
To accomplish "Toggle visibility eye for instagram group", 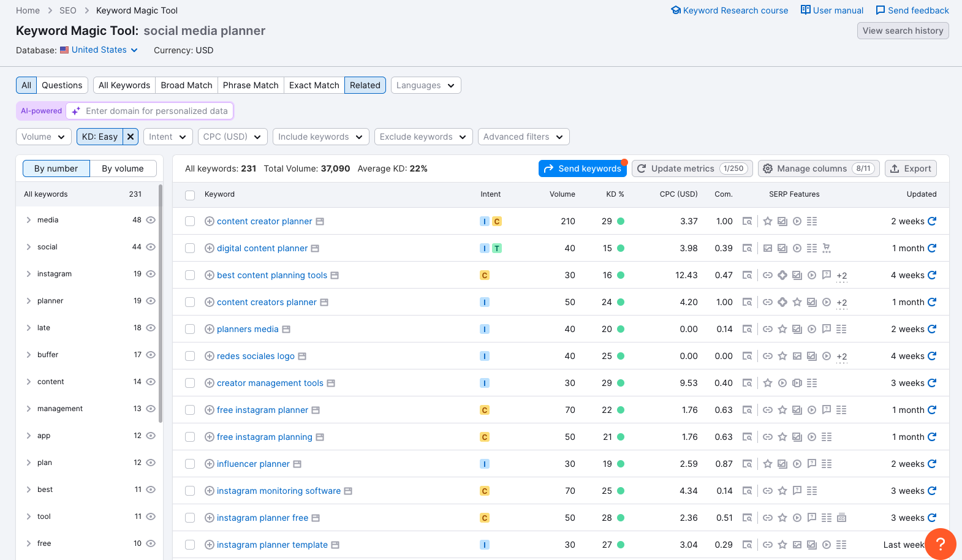I will (x=151, y=274).
